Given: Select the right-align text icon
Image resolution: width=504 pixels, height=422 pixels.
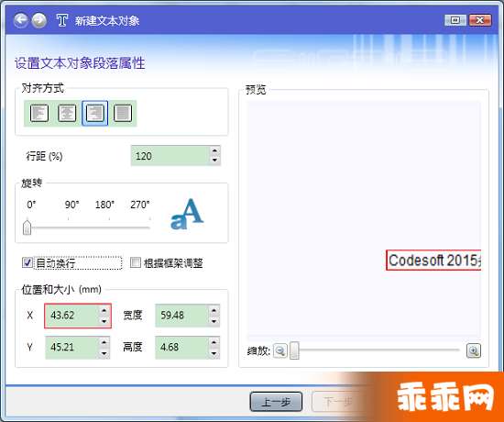Looking at the screenshot, I should pyautogui.click(x=94, y=113).
